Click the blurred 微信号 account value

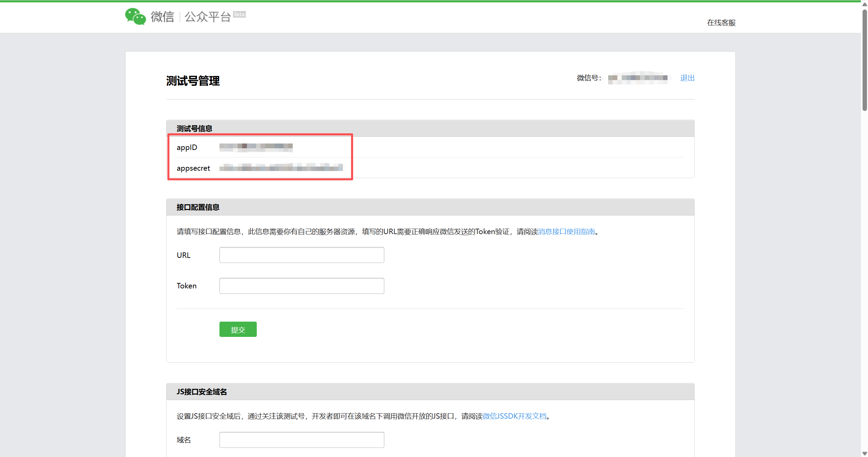pyautogui.click(x=638, y=78)
